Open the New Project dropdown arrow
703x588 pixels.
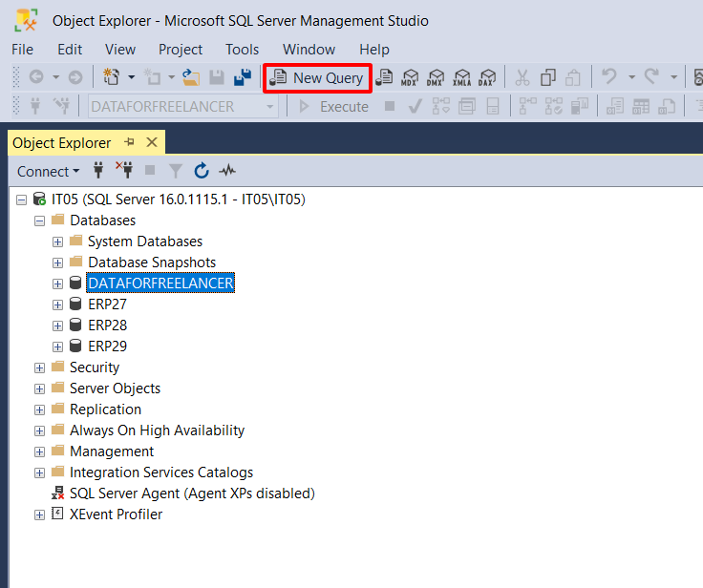pos(132,77)
